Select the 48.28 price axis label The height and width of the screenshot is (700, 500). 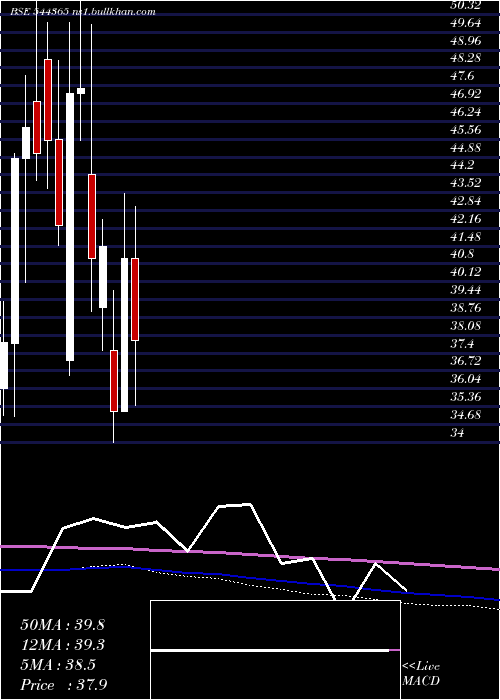[466, 58]
